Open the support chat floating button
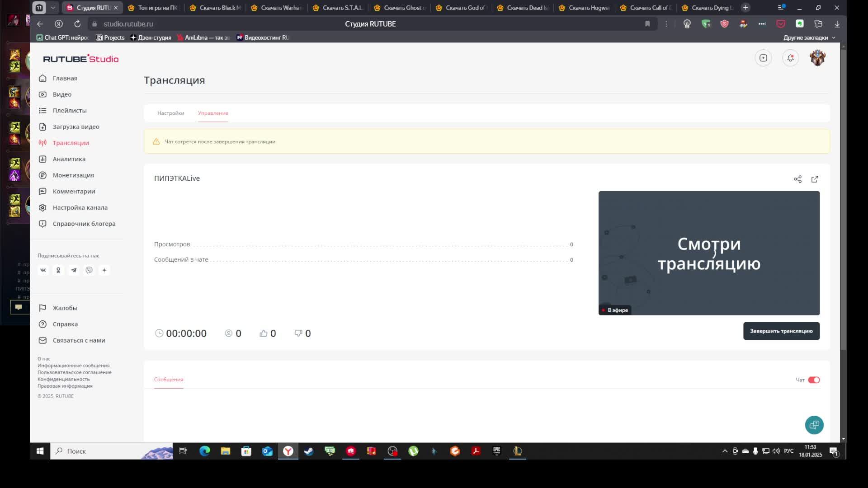 [814, 425]
